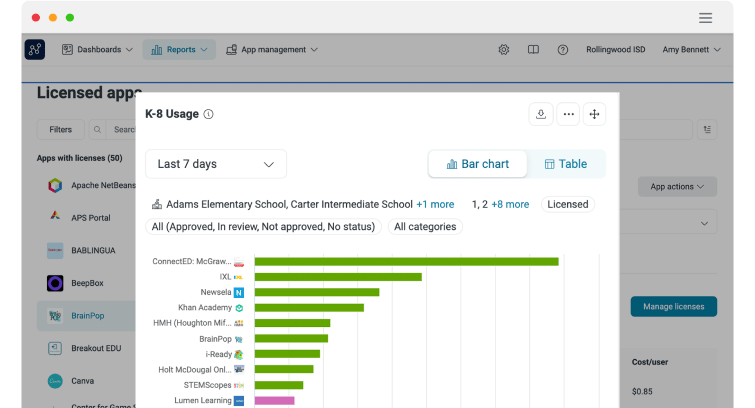Screen dimensions: 755x408
Task: Click the Khan Academy usage bar
Action: coord(309,308)
